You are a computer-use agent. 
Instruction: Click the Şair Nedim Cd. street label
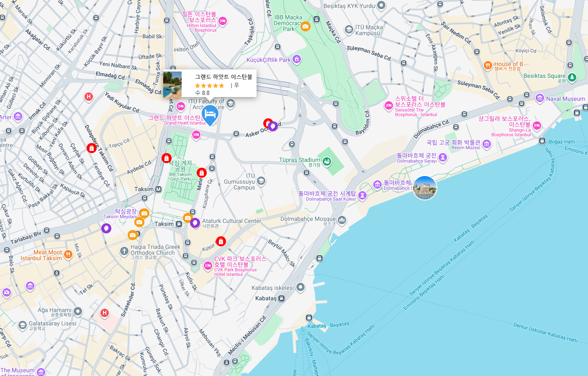[456, 33]
